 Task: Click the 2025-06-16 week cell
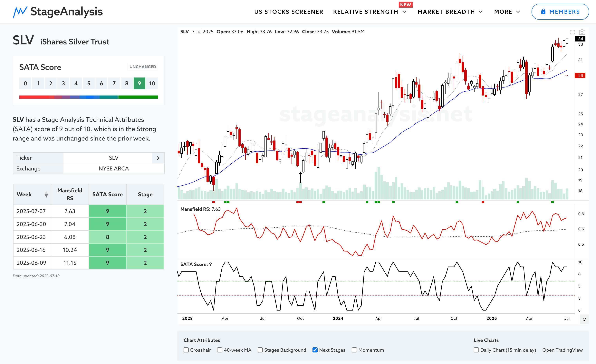pyautogui.click(x=32, y=250)
